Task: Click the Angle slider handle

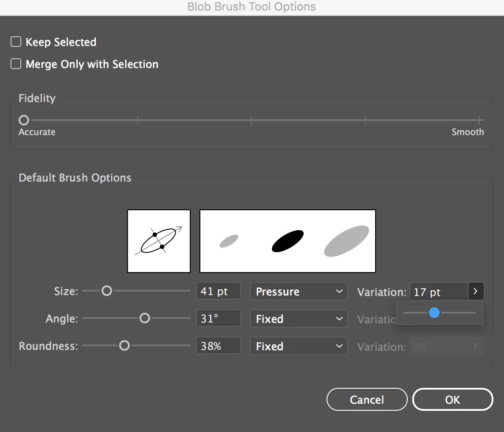Action: (x=145, y=318)
